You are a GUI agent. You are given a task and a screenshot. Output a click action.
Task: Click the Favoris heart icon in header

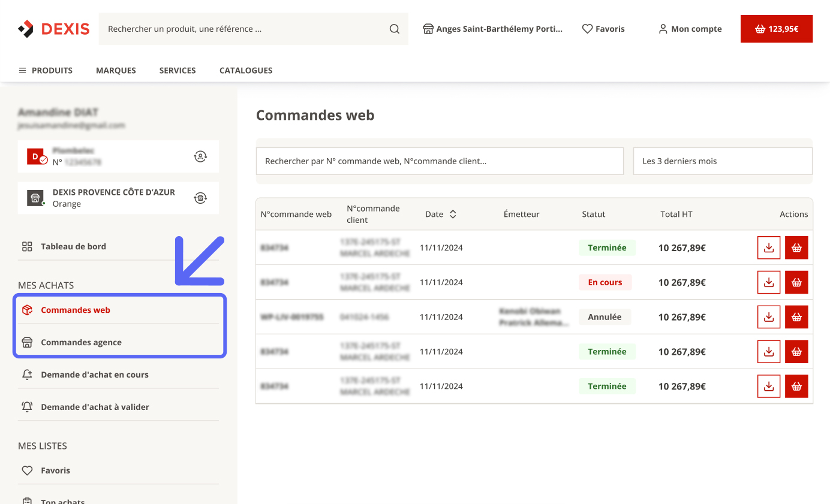[588, 29]
